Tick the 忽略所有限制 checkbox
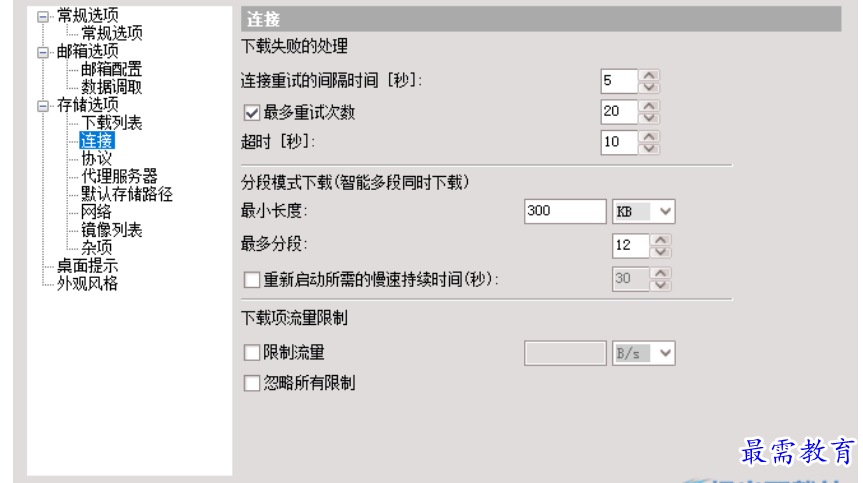This screenshot has width=863, height=483. [x=252, y=383]
